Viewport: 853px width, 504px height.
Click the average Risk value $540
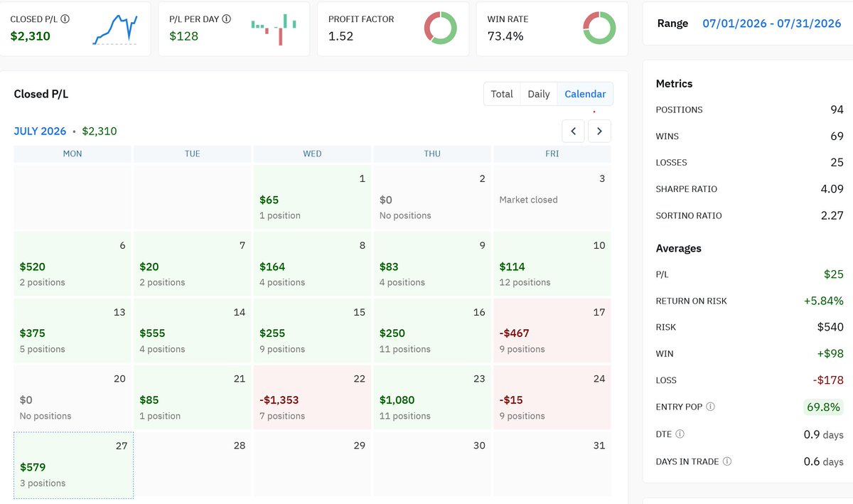830,327
